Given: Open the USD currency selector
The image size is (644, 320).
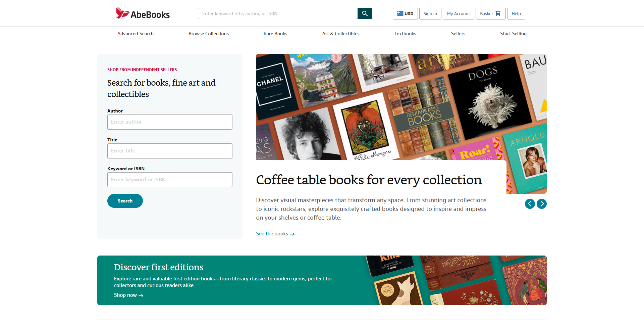Looking at the screenshot, I should pos(405,13).
